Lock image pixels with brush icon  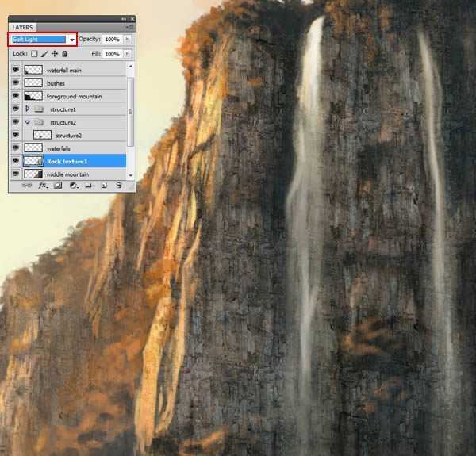tap(44, 54)
